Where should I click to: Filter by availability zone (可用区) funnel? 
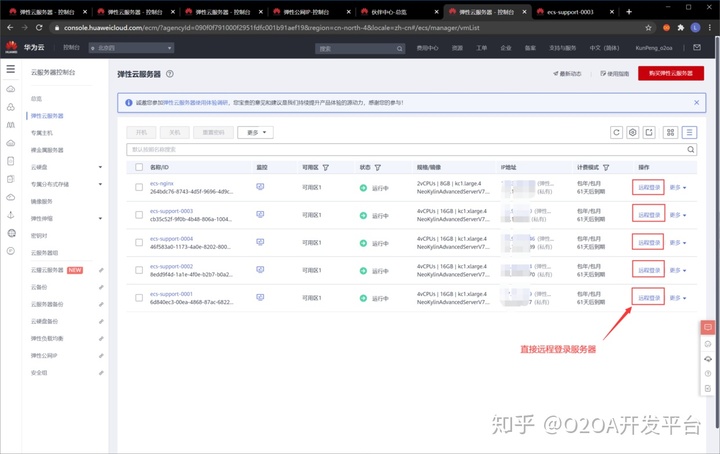[326, 168]
